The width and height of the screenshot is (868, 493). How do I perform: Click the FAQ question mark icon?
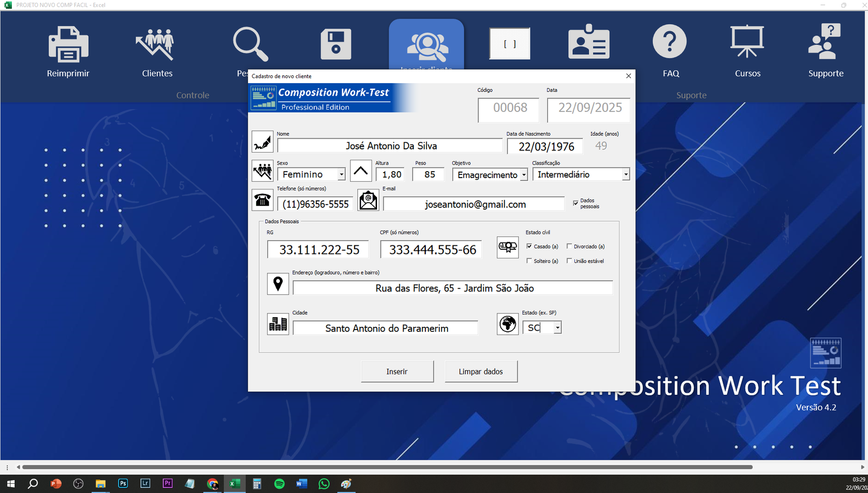coord(669,42)
